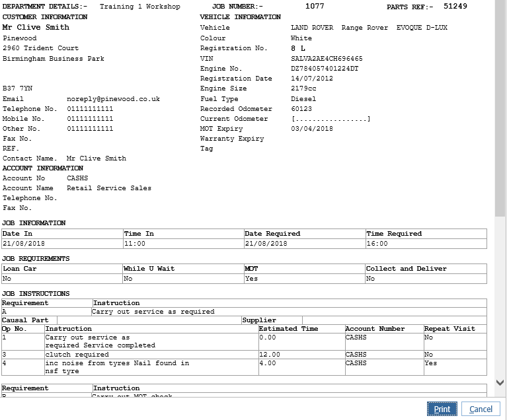507x420 pixels.
Task: Click the MOT requirement value Yes
Action: [251, 279]
